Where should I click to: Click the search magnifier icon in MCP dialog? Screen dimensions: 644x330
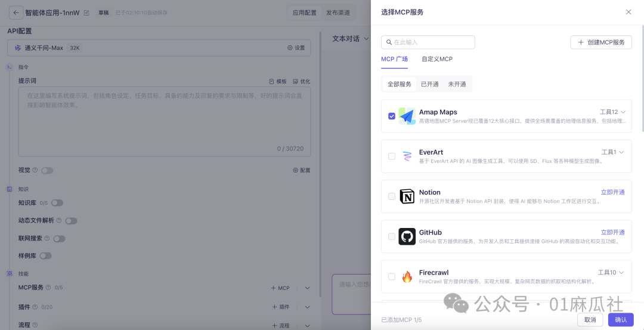[389, 42]
